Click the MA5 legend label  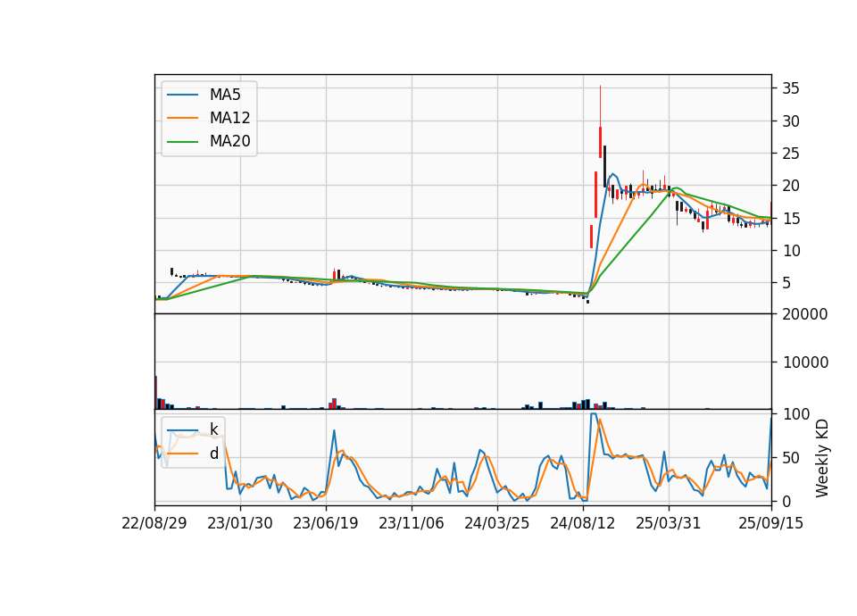(x=225, y=95)
